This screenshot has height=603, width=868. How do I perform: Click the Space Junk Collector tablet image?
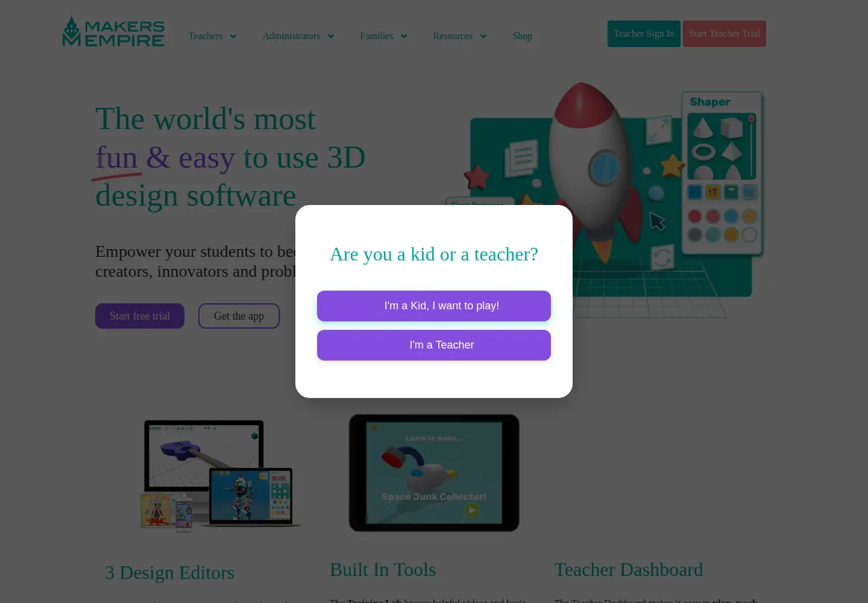434,473
